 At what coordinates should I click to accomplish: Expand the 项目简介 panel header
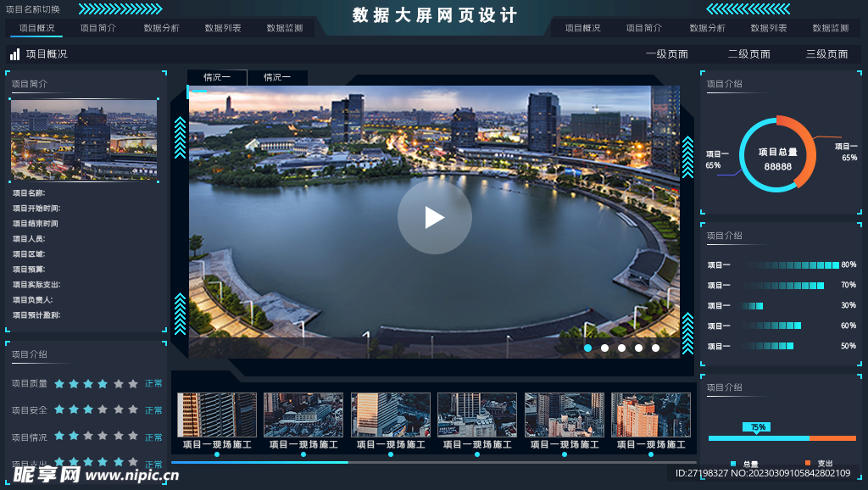(29, 83)
